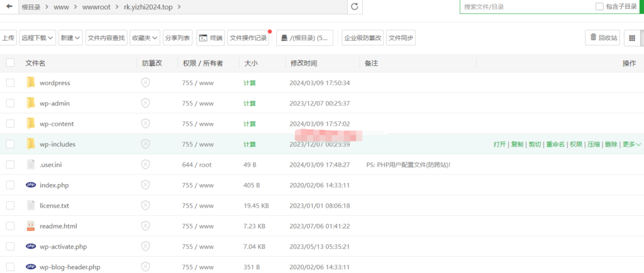Click the readme.html file icon
The image size is (644, 273).
click(x=30, y=226)
